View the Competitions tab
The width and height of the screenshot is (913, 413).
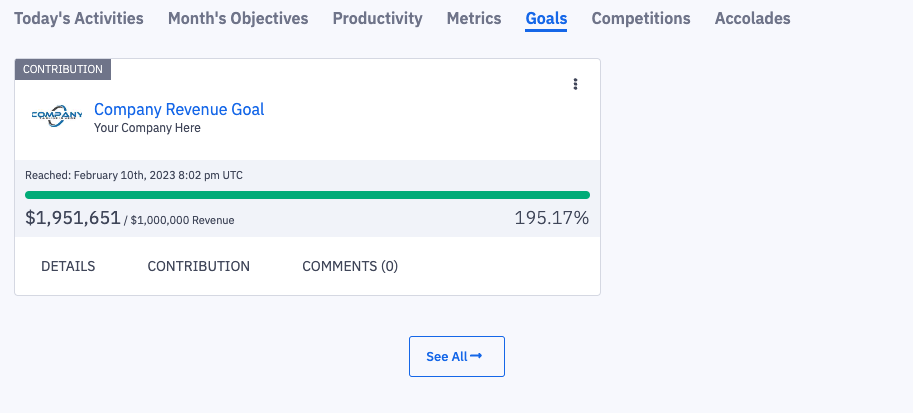[x=641, y=18]
